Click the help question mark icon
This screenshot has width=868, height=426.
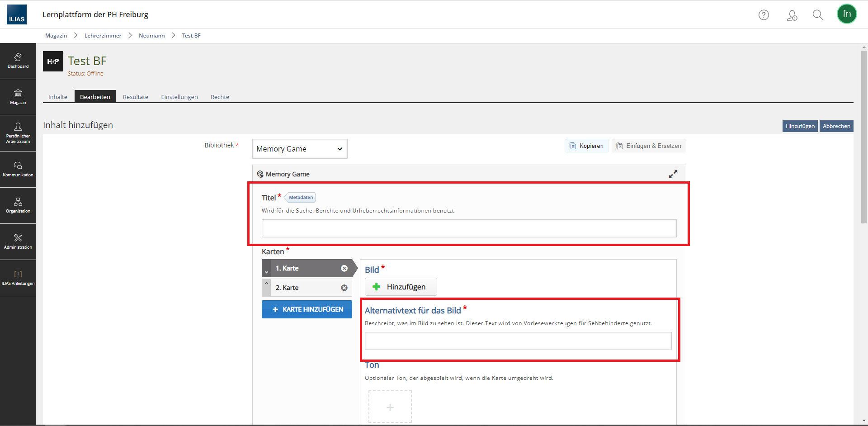[764, 15]
